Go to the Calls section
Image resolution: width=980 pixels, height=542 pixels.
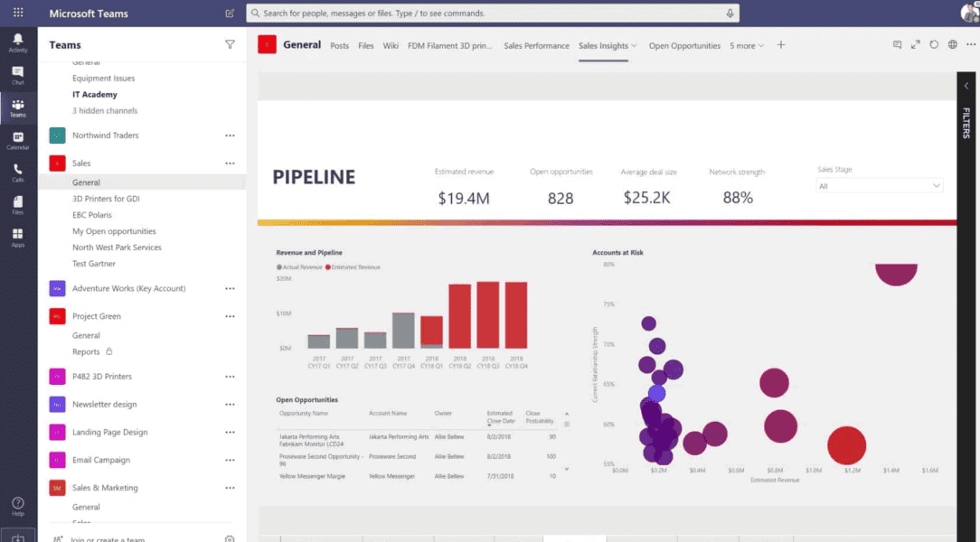(x=18, y=172)
